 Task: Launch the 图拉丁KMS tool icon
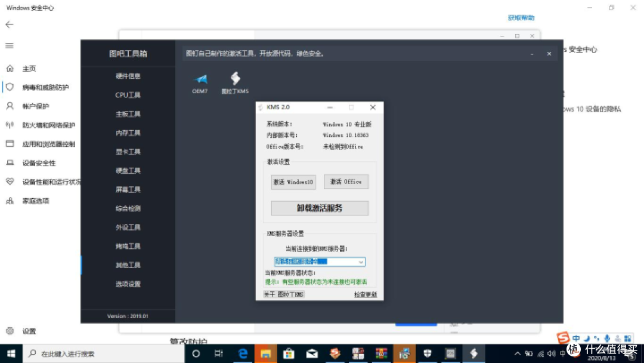click(235, 83)
